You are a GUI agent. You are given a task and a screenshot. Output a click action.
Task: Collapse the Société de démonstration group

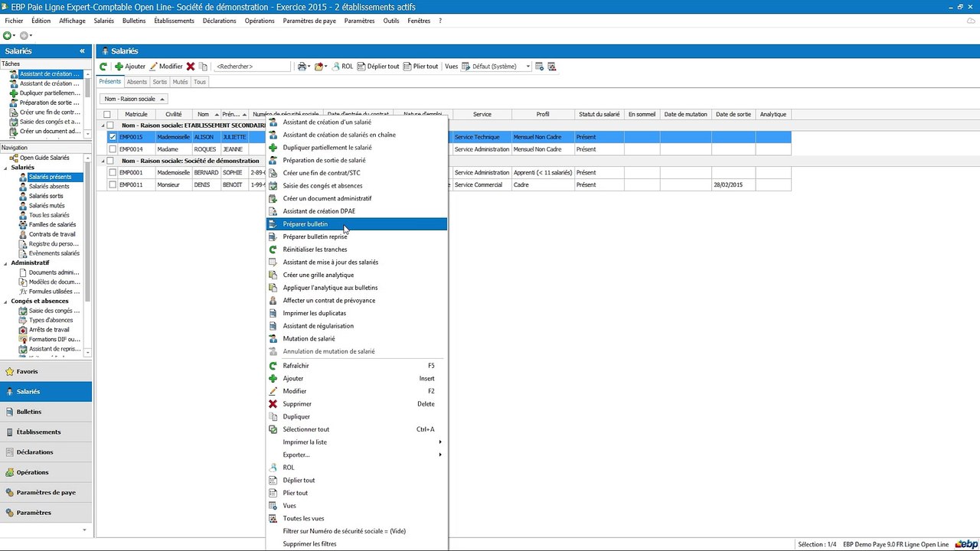click(103, 161)
